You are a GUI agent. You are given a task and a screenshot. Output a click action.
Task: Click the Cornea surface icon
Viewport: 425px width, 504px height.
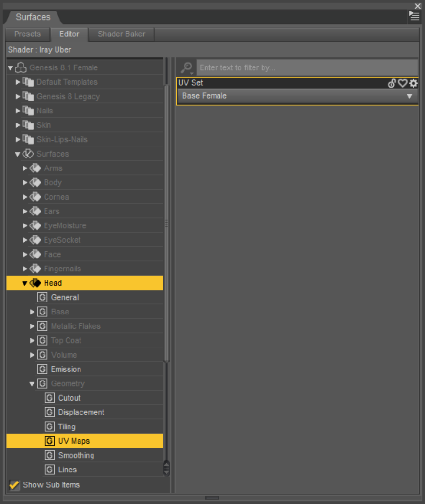point(35,197)
